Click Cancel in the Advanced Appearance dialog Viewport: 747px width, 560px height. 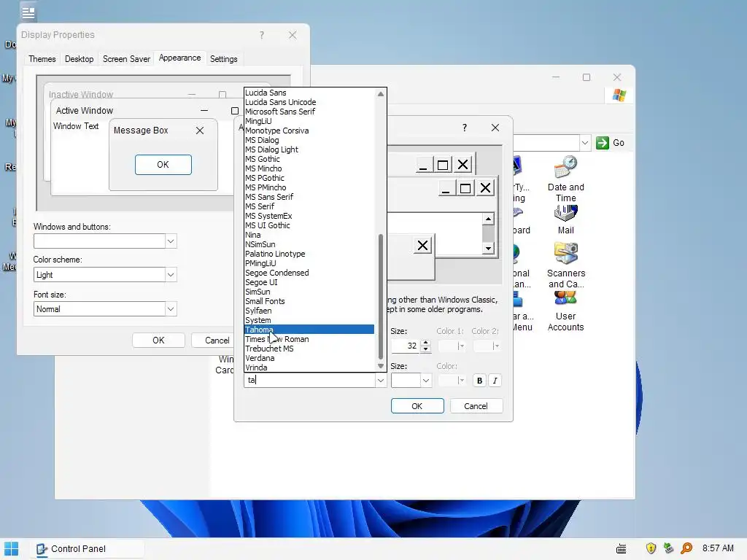[x=476, y=406]
